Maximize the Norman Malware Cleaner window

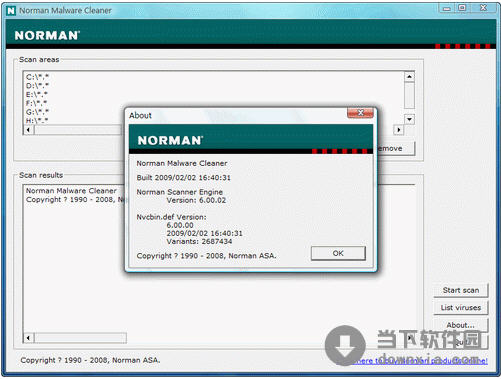click(x=462, y=8)
